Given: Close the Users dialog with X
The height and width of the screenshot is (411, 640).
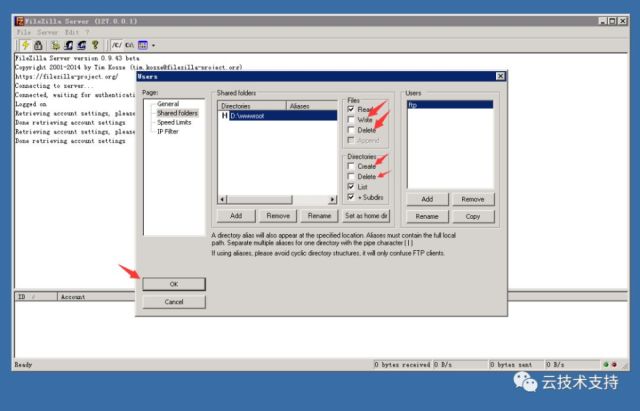Looking at the screenshot, I should pos(500,76).
